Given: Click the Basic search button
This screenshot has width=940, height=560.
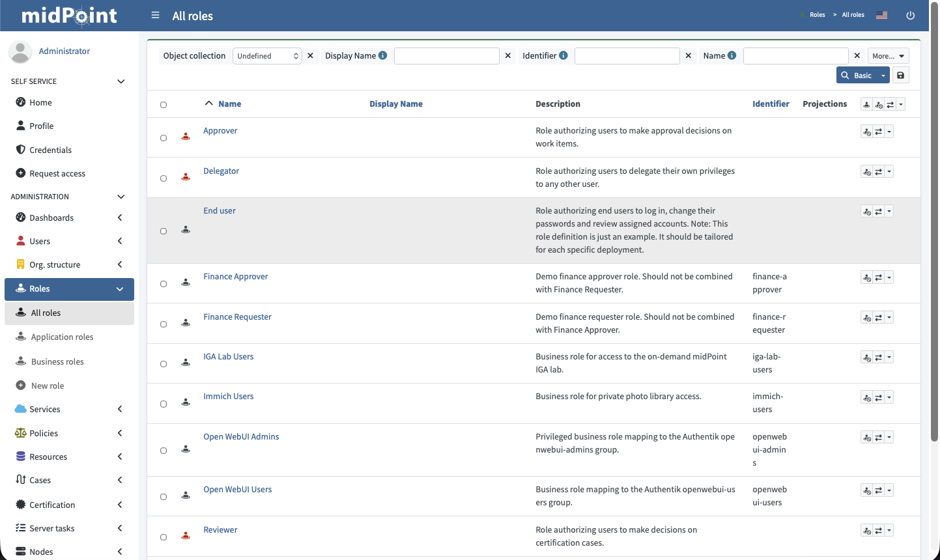Looking at the screenshot, I should [x=857, y=76].
